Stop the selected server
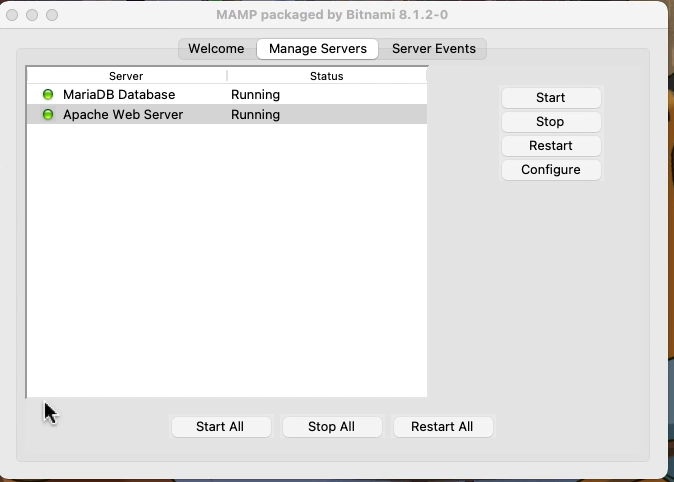The image size is (674, 482). click(x=551, y=122)
